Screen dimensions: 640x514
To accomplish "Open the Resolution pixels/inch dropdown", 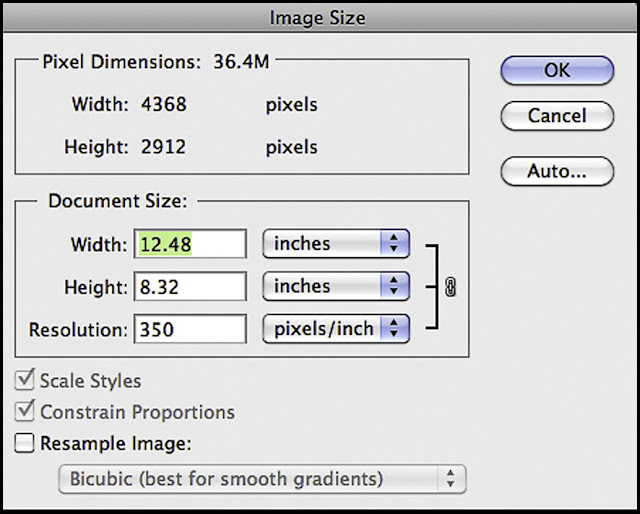I will 336,328.
